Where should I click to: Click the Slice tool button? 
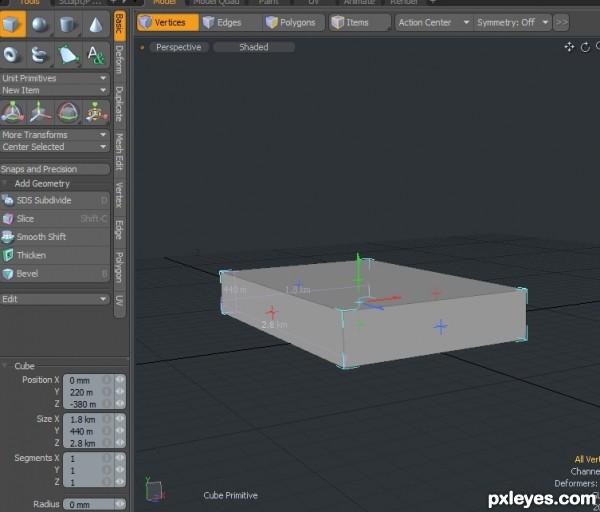pyautogui.click(x=55, y=218)
